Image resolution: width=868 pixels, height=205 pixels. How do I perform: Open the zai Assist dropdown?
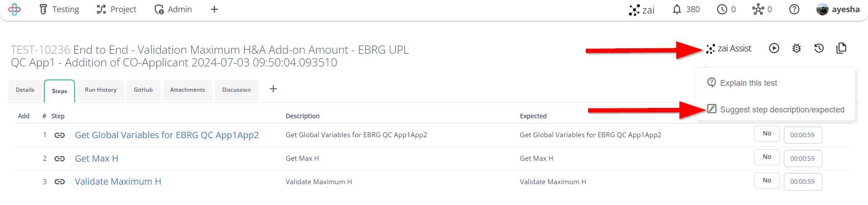click(729, 48)
